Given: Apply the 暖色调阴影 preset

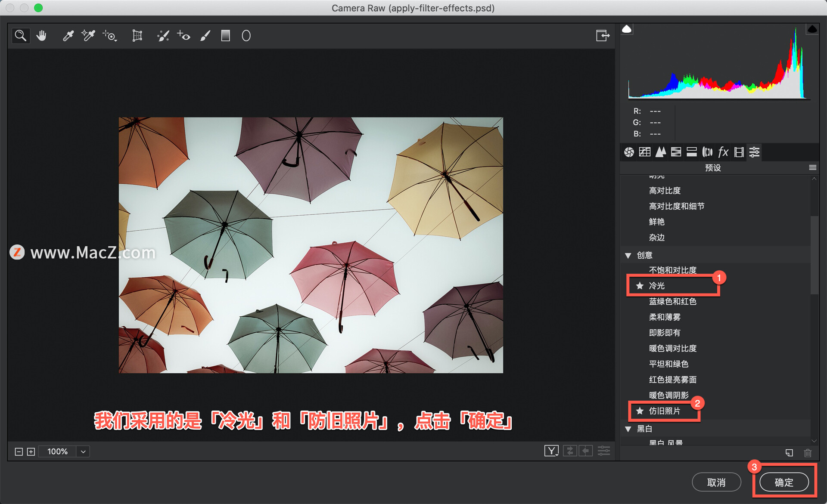Looking at the screenshot, I should pyautogui.click(x=668, y=395).
